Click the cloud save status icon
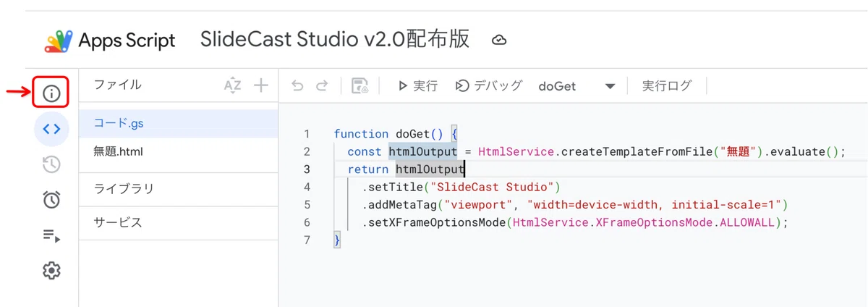Image resolution: width=868 pixels, height=307 pixels. (498, 41)
